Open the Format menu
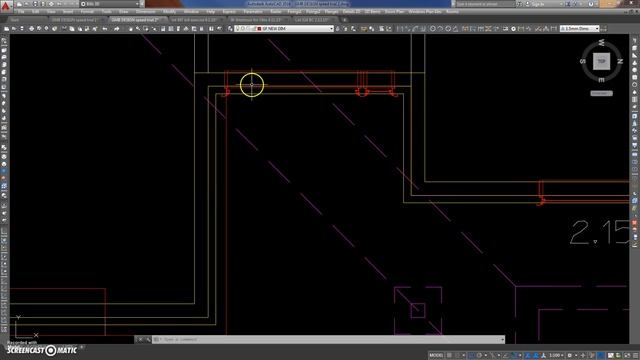 (87, 12)
